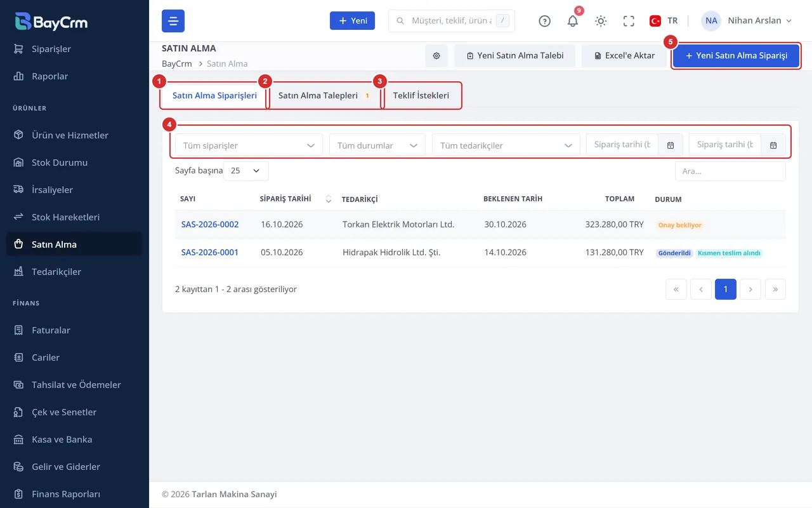Open the page settings gear icon

pyautogui.click(x=436, y=56)
